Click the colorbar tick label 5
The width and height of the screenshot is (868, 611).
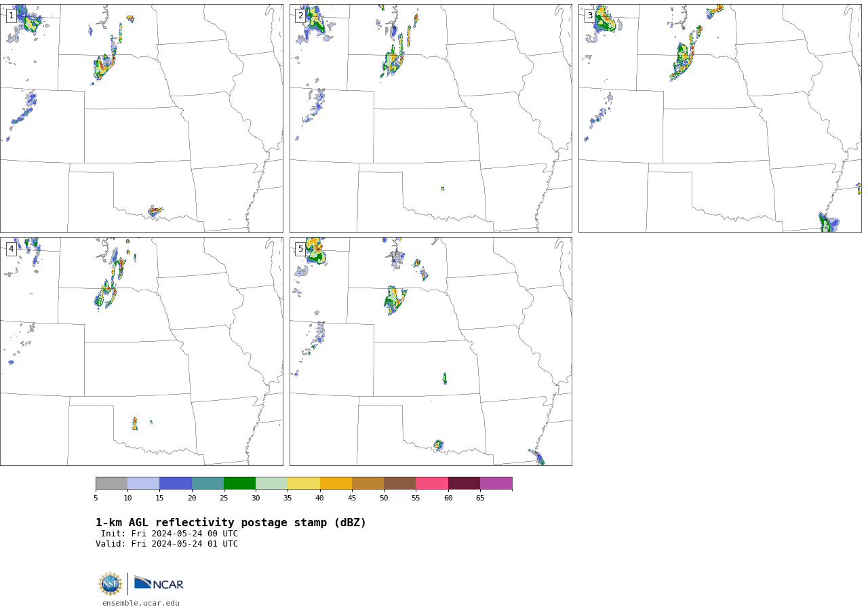pyautogui.click(x=96, y=498)
